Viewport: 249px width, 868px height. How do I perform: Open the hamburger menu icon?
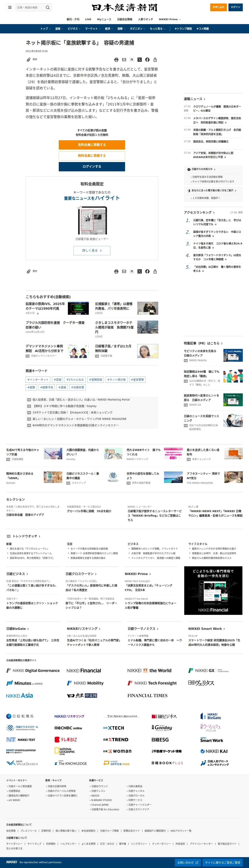(10, 7)
